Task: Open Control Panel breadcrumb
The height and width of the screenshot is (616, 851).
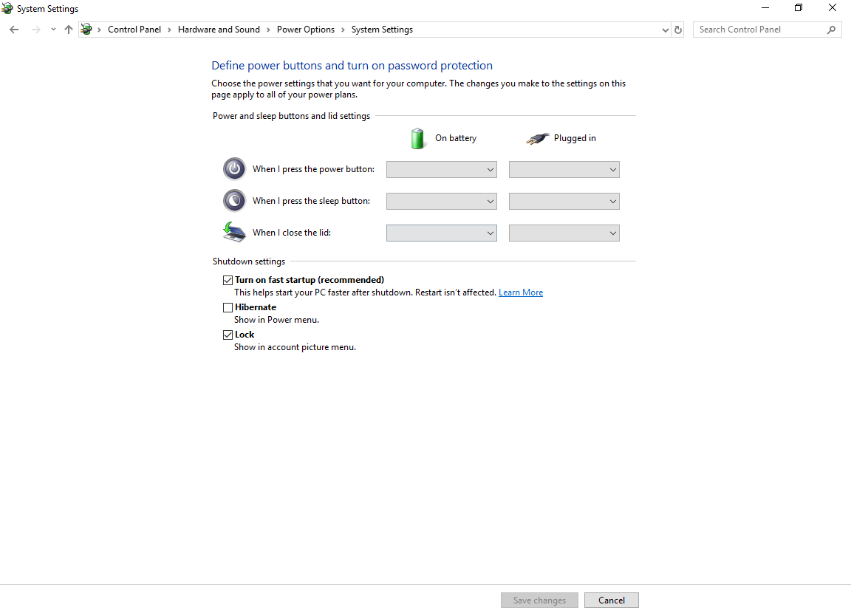Action: pos(134,30)
